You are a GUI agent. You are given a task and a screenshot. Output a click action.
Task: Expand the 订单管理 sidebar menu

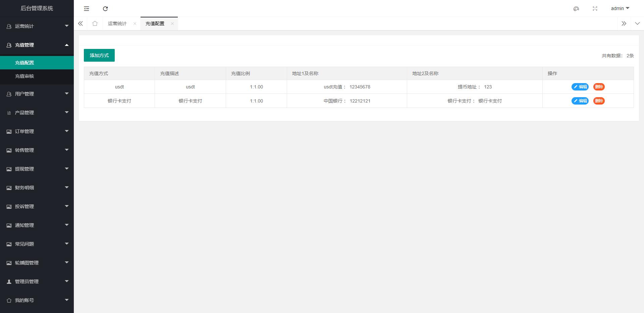click(x=37, y=131)
